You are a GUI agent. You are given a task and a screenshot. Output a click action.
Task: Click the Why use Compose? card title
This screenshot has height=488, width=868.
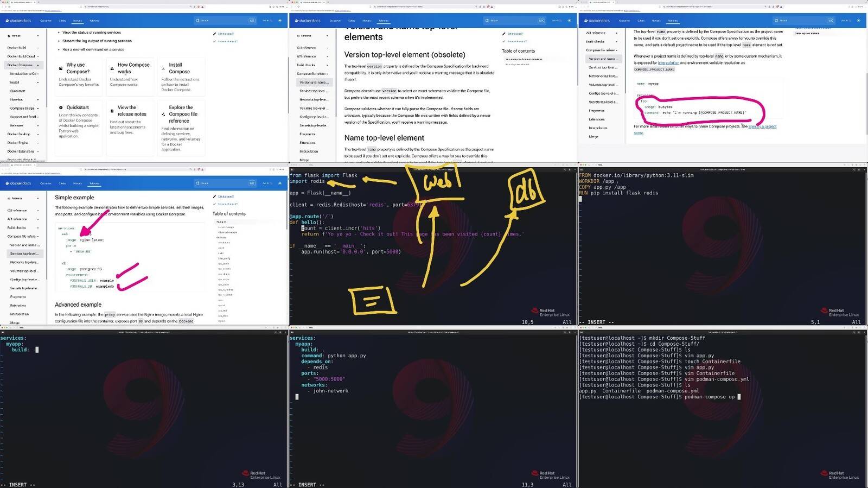(x=78, y=68)
